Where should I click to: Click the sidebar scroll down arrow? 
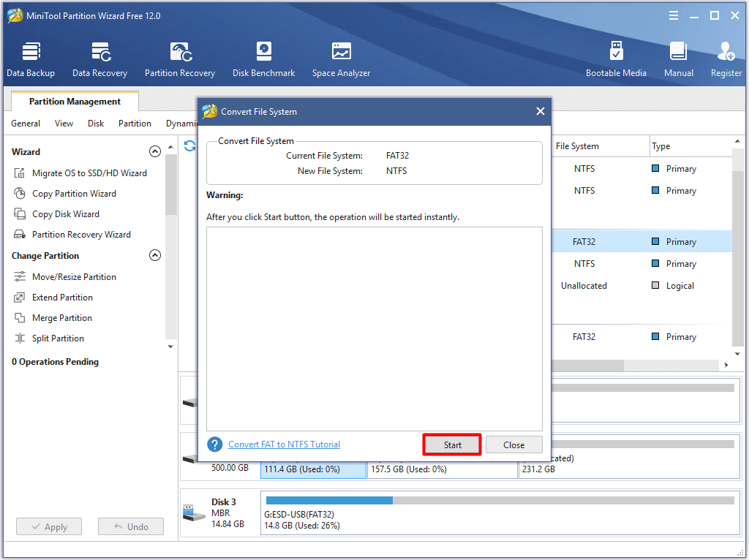(x=170, y=347)
